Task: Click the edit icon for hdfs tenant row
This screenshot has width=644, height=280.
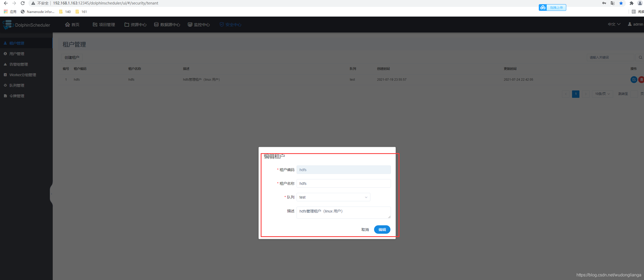Action: point(634,80)
